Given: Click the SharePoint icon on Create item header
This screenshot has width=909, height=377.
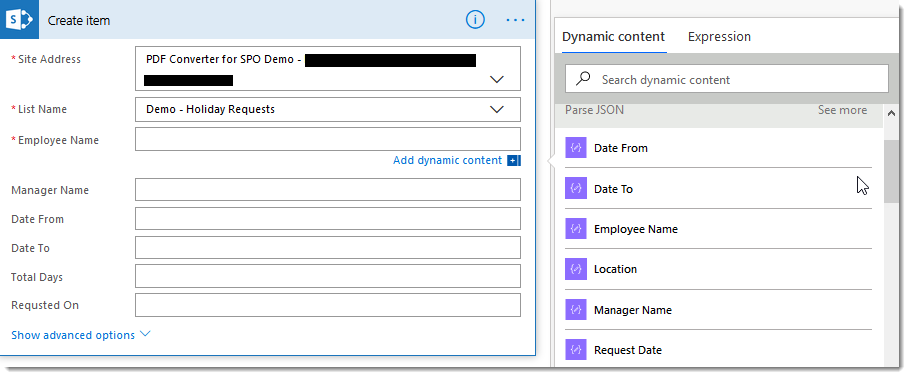Looking at the screenshot, I should [19, 20].
